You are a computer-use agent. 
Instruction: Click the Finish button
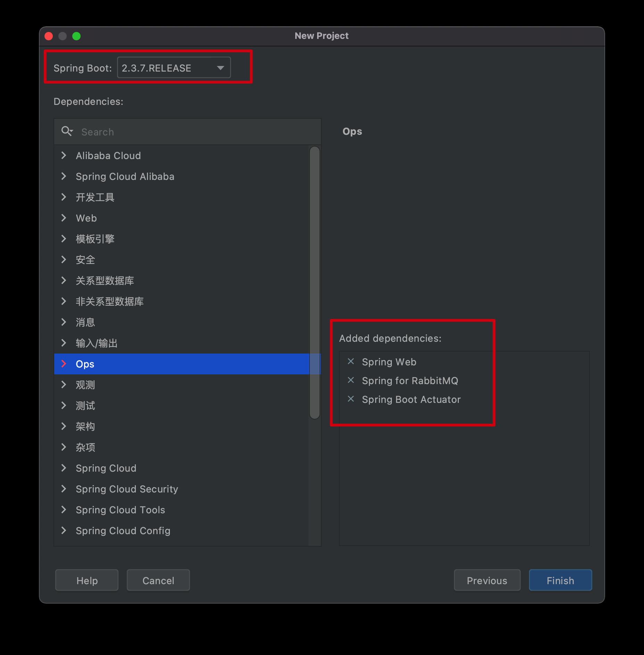pos(560,580)
